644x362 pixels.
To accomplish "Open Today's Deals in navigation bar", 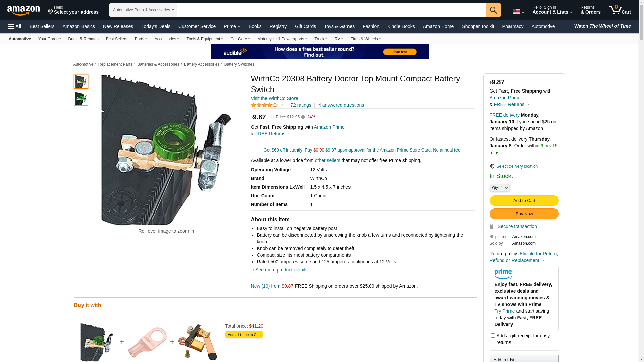I will [156, 26].
